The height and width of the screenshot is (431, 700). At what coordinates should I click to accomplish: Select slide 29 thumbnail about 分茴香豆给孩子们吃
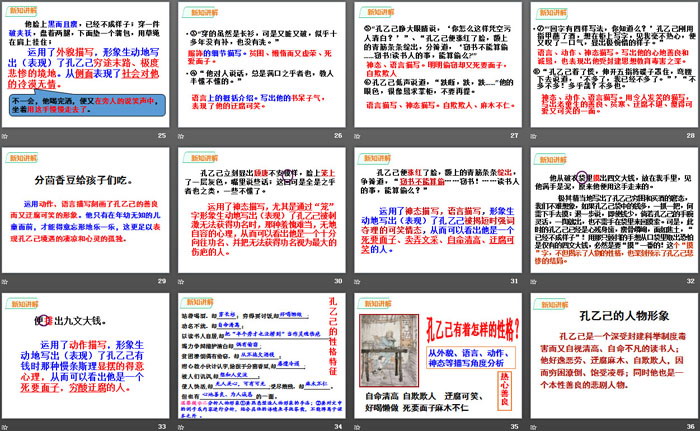[86, 210]
